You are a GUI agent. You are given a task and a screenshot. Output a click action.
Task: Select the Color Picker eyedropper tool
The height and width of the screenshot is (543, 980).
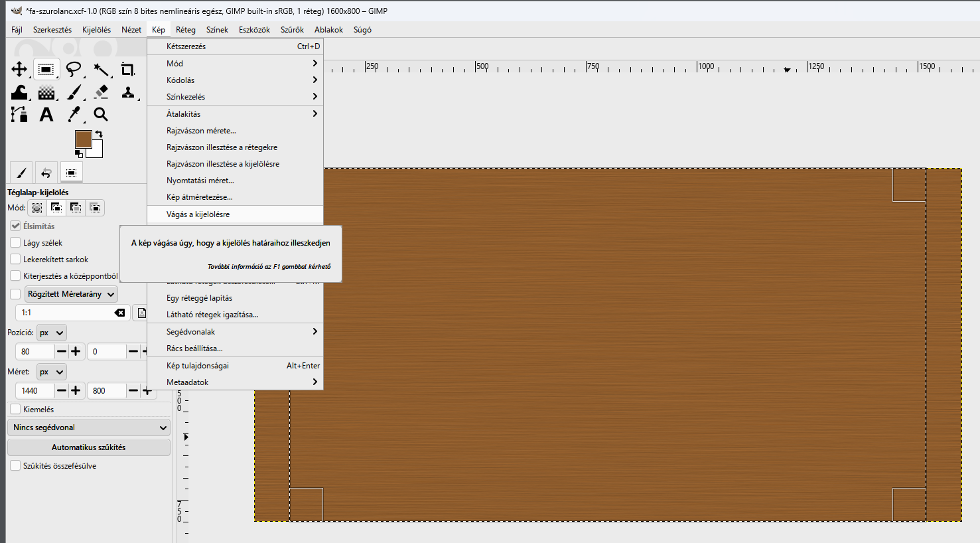(x=74, y=114)
